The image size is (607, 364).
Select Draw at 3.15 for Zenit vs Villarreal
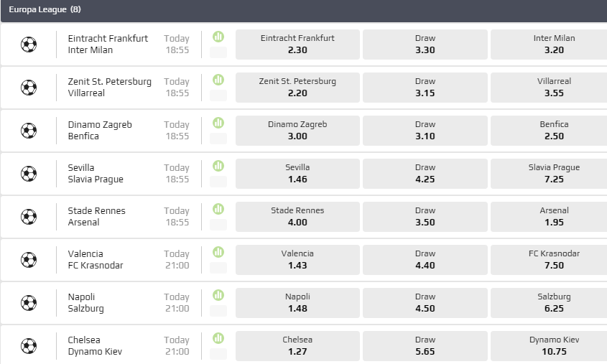click(425, 88)
